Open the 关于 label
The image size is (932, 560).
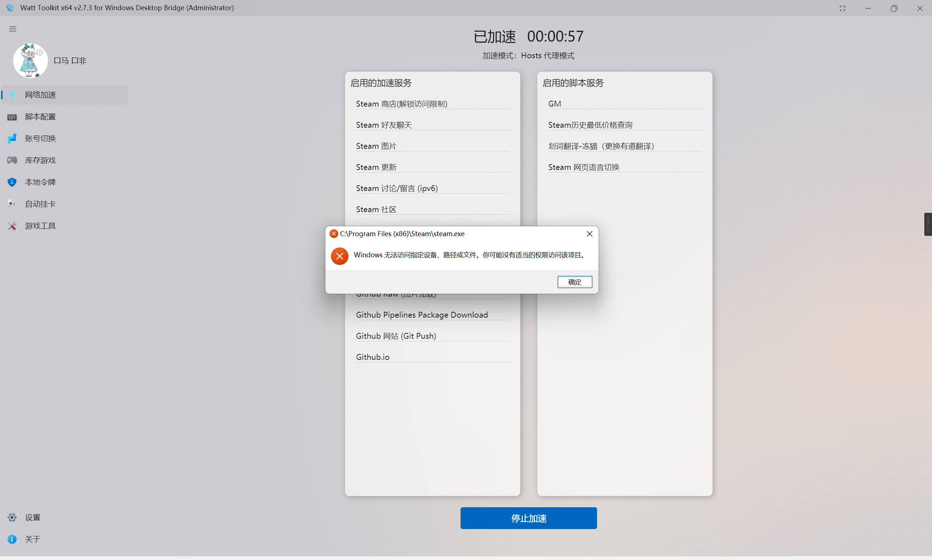click(33, 539)
